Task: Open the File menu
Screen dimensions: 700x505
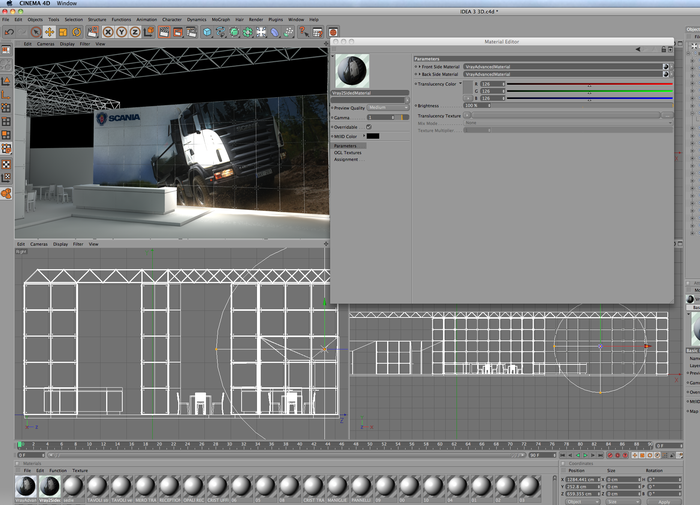Action: 5,20
